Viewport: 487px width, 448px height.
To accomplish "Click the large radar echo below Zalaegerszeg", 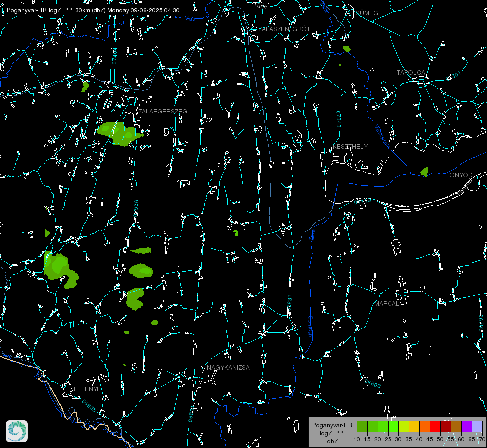I will pyautogui.click(x=120, y=134).
